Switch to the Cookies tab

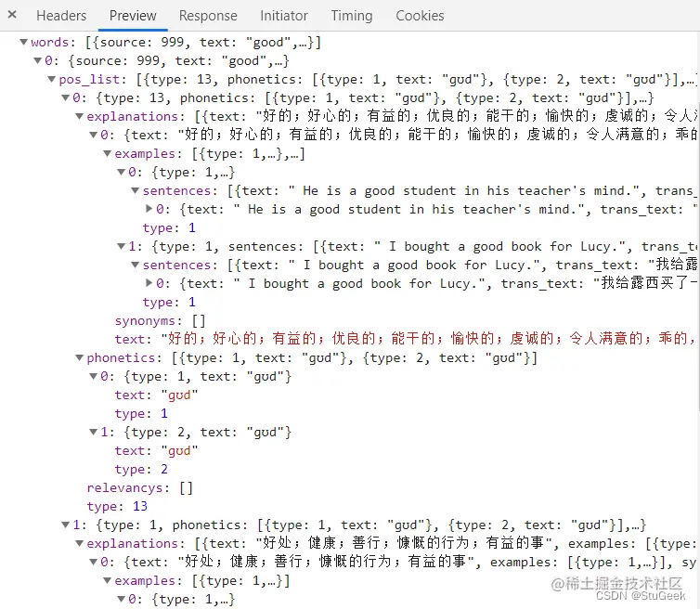[420, 16]
